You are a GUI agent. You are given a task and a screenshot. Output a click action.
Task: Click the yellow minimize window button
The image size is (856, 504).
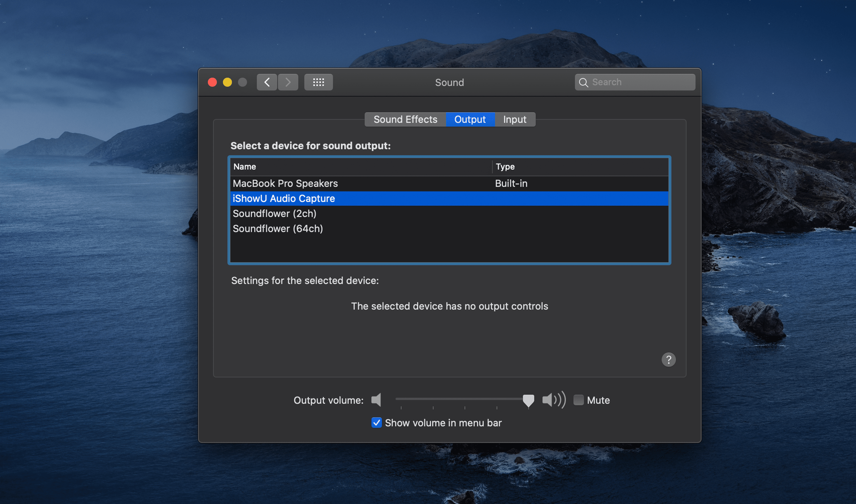[x=227, y=82]
